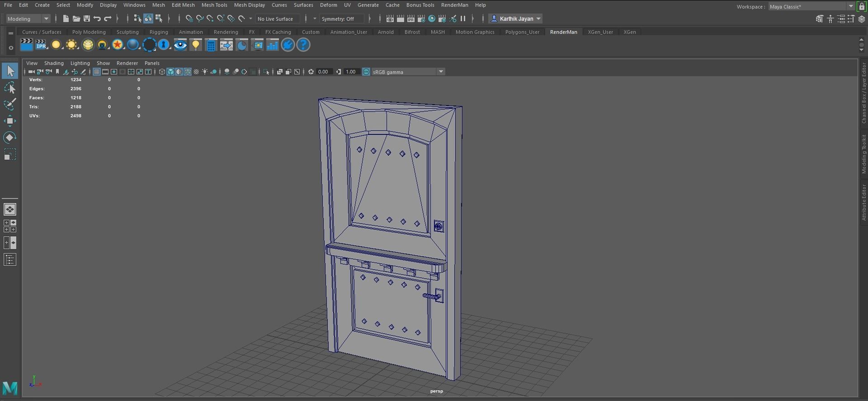Click the sun daylight light shelf icon
Viewport: 868px width, 401px height.
[71, 45]
